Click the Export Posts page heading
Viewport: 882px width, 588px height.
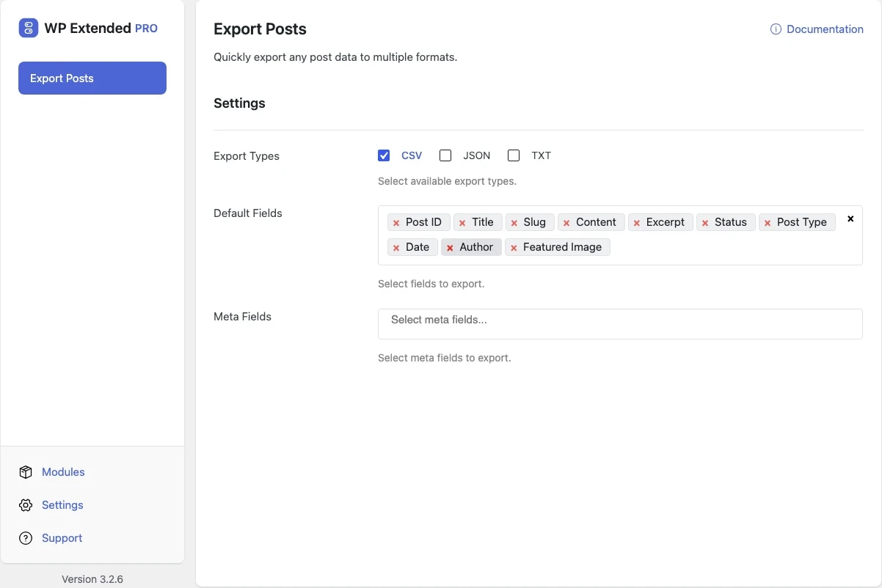point(260,29)
